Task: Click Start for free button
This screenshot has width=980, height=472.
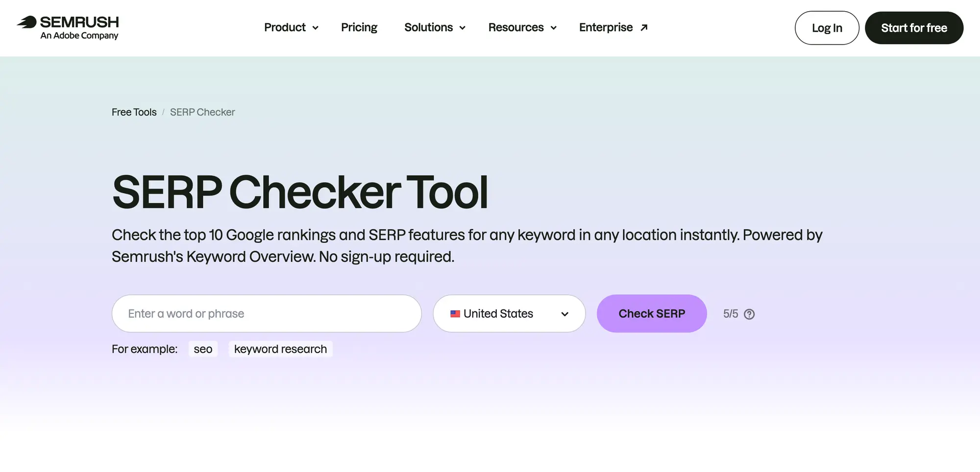Action: coord(914,28)
